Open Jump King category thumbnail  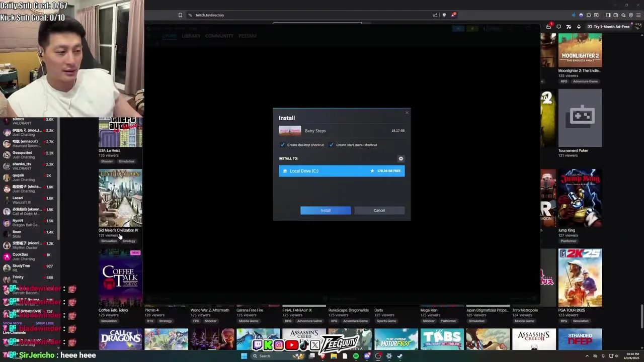(580, 198)
